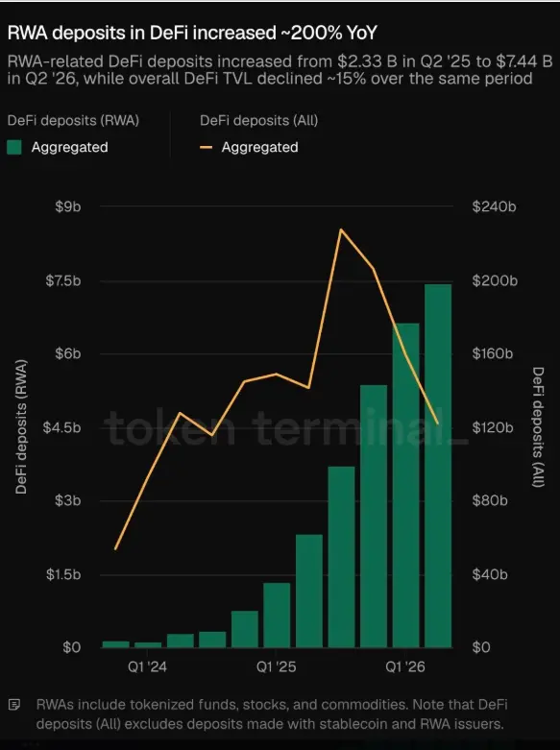Click the Q1 '26 x-axis label
The height and width of the screenshot is (750, 560).
click(x=405, y=666)
